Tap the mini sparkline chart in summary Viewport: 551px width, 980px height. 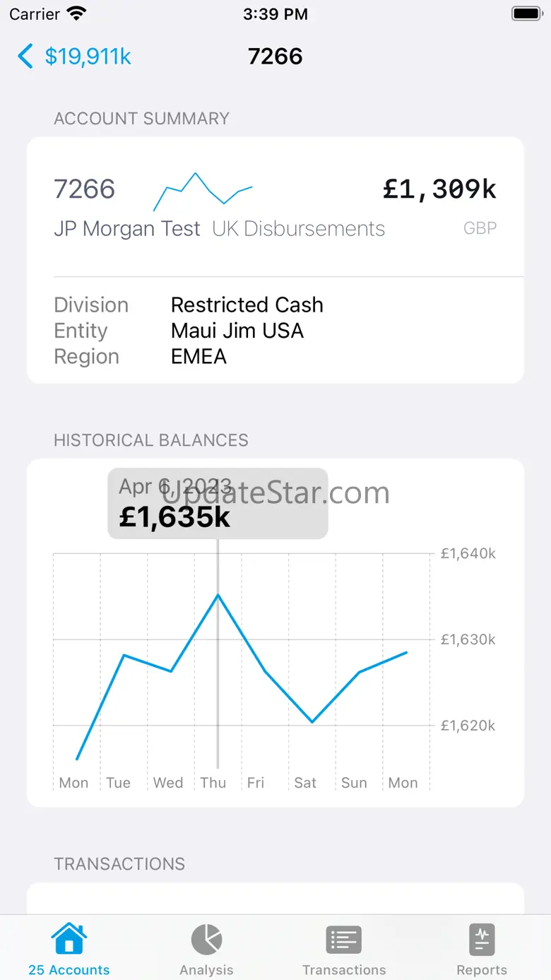click(203, 191)
